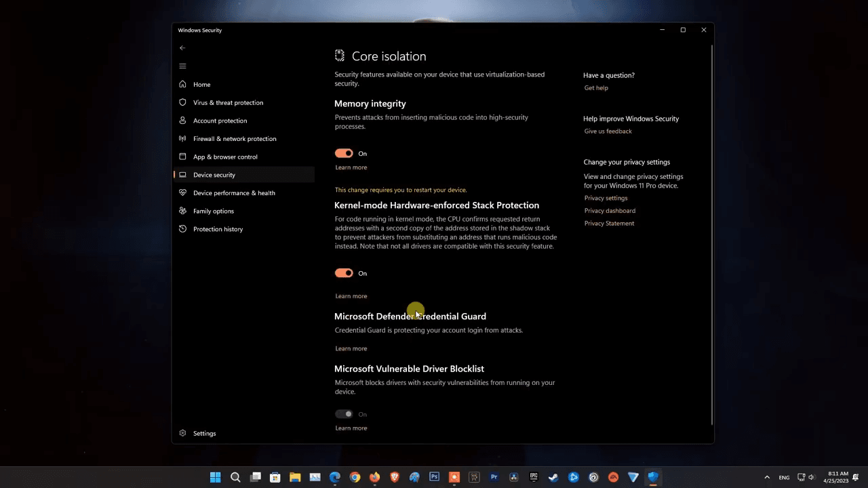868x488 pixels.
Task: Launch Steam from taskbar
Action: pyautogui.click(x=553, y=477)
